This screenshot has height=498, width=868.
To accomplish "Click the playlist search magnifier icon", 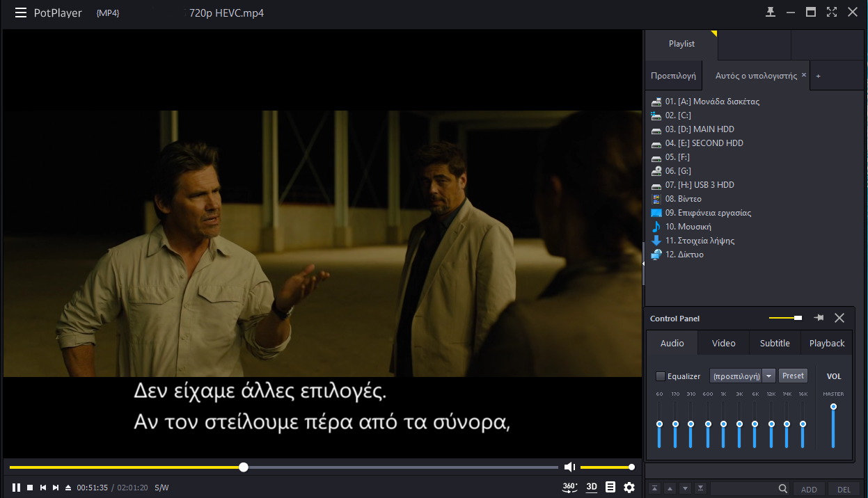I will pyautogui.click(x=783, y=489).
